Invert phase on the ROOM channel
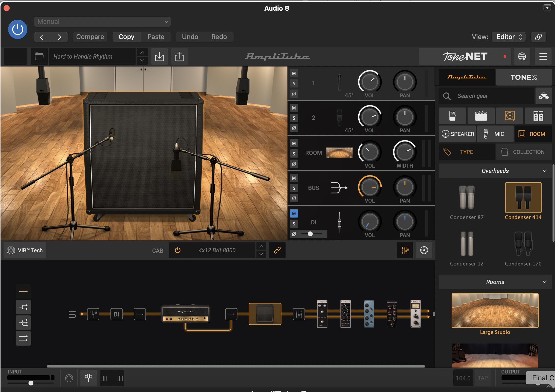 pyautogui.click(x=294, y=164)
